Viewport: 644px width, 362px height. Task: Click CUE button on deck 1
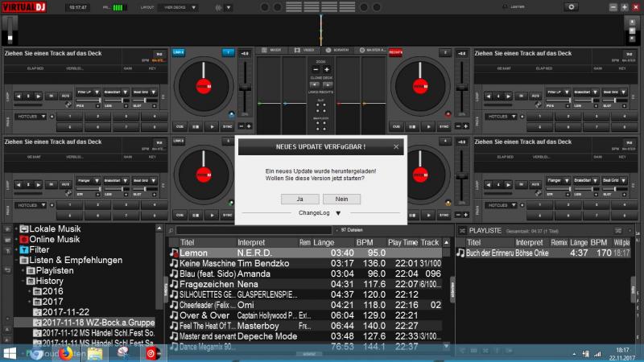[180, 127]
